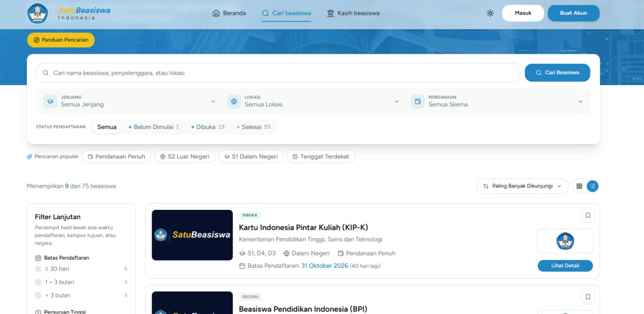This screenshot has height=314, width=644.
Task: Check the > 3 bulan filter
Action: point(38,295)
